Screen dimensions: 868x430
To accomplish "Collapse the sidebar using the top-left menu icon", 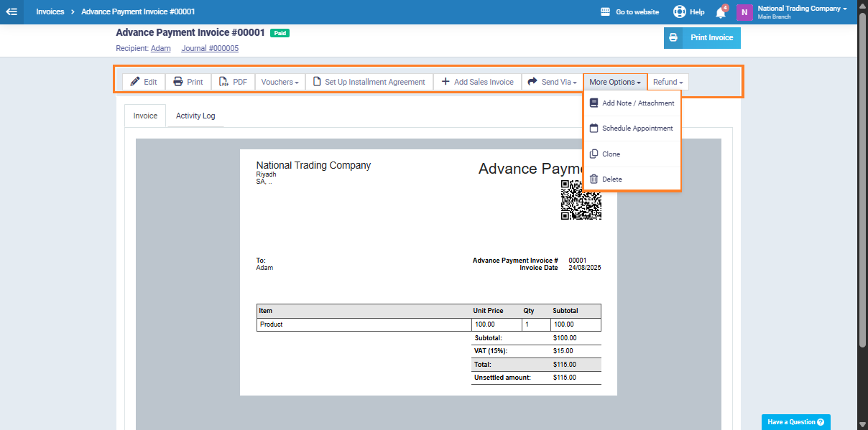I will pyautogui.click(x=11, y=11).
